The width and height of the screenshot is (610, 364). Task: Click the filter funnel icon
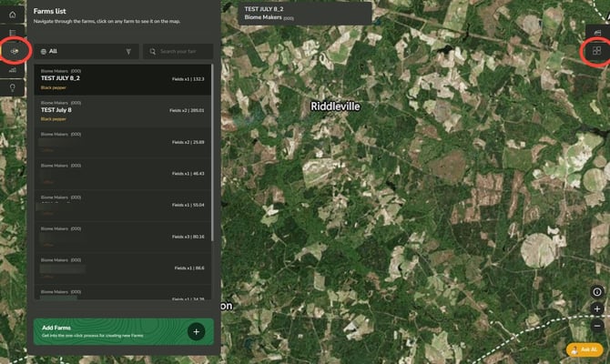coord(128,51)
